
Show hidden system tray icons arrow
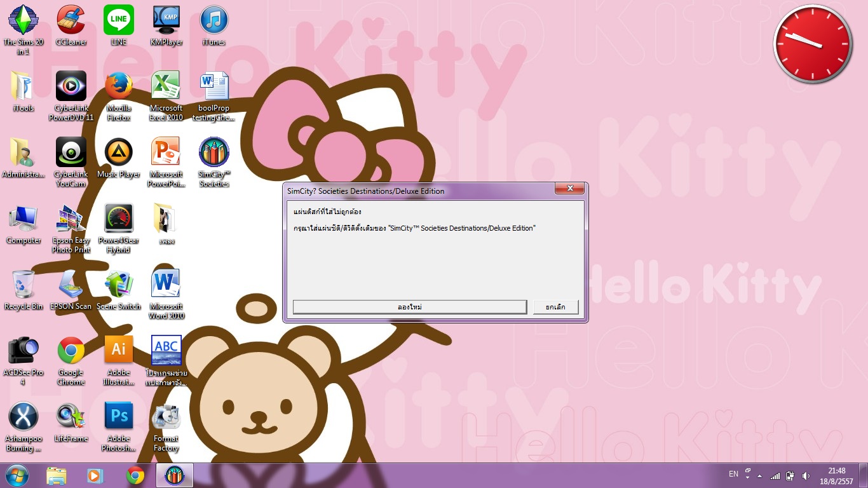(x=759, y=475)
